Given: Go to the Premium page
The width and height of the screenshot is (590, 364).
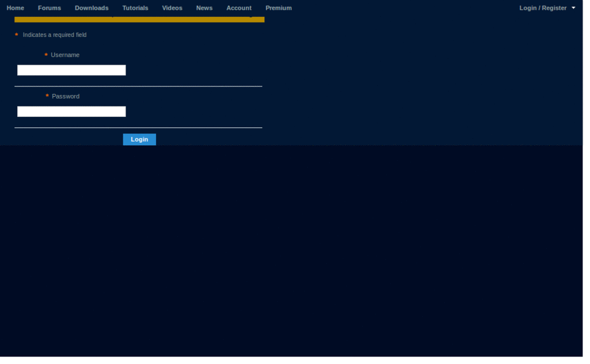Looking at the screenshot, I should [278, 8].
